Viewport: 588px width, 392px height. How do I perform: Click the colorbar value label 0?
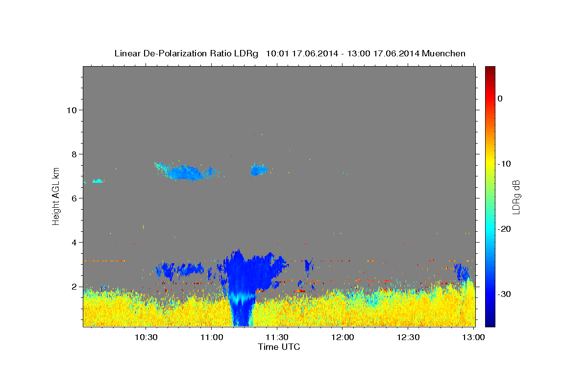500,98
